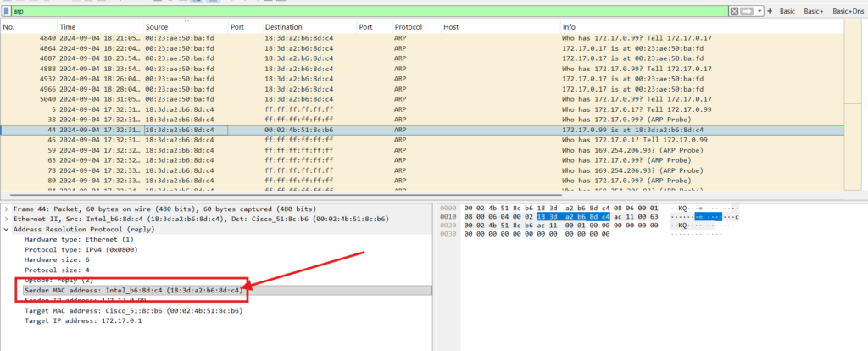Image resolution: width=868 pixels, height=351 pixels.
Task: Sort packets by Source column header
Action: point(157,27)
